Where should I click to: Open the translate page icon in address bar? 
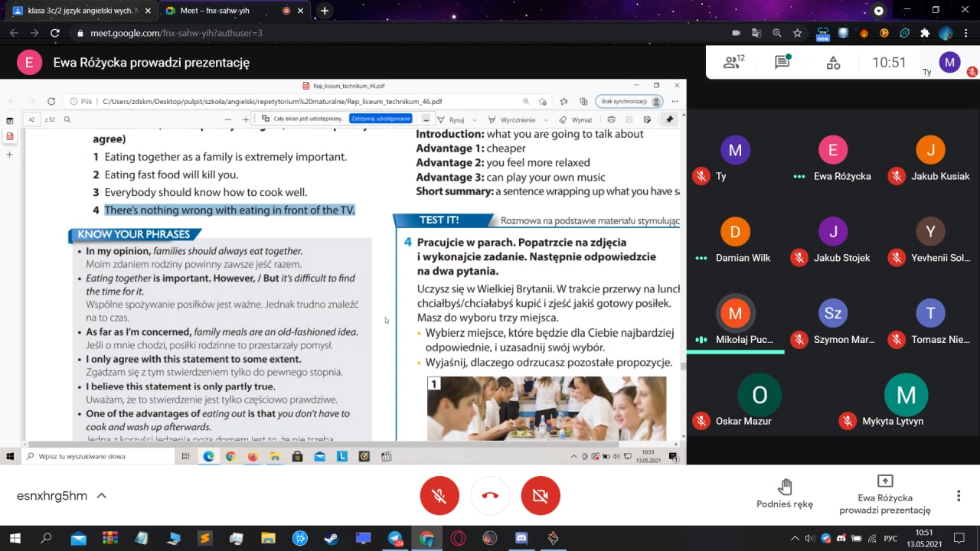coord(756,33)
